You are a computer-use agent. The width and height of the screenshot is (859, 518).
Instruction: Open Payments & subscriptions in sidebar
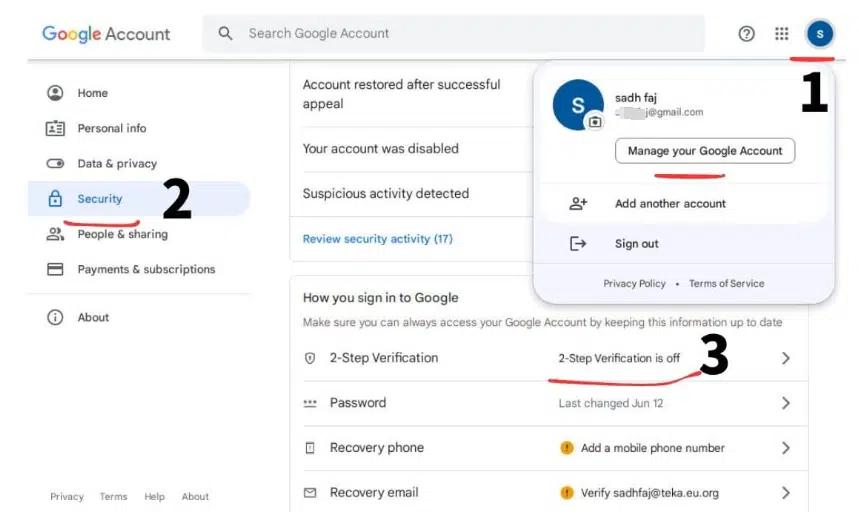tap(146, 269)
